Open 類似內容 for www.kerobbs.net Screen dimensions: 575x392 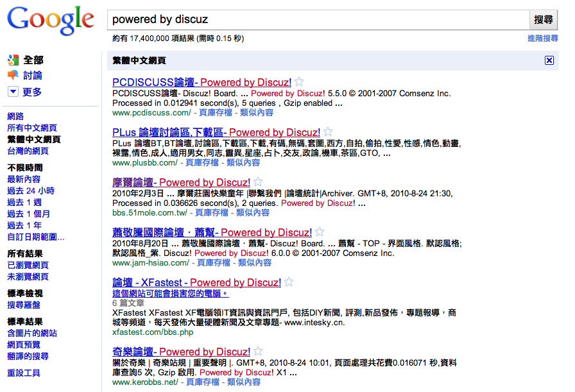tap(244, 382)
